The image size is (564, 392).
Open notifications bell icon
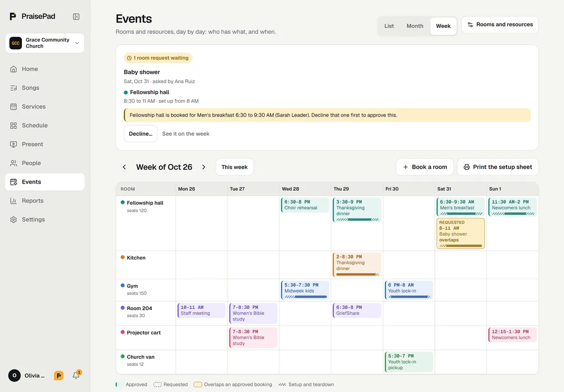click(76, 375)
